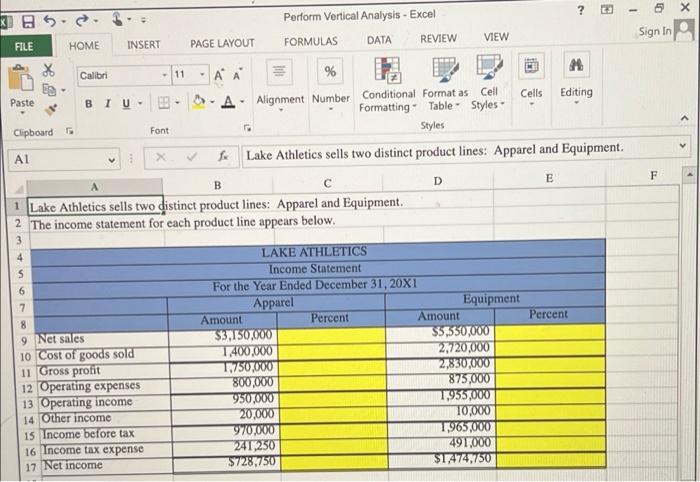Toggle Underline formatting

[x=126, y=103]
